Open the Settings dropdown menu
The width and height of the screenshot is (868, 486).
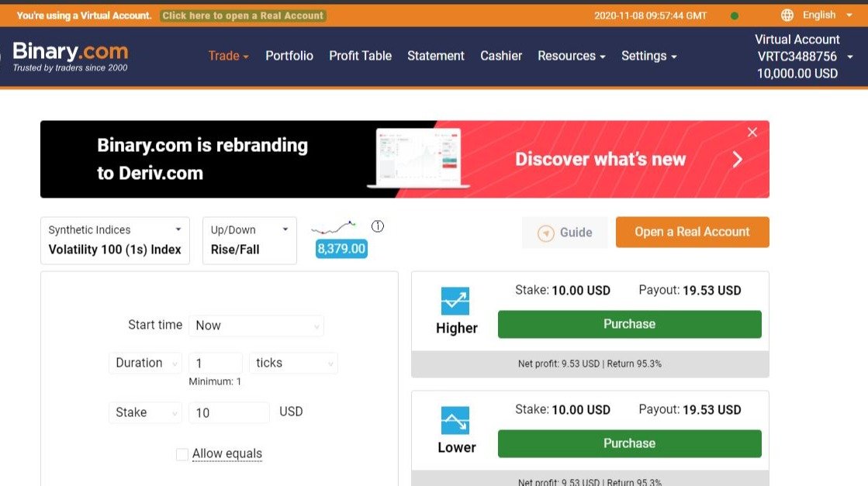click(x=648, y=56)
